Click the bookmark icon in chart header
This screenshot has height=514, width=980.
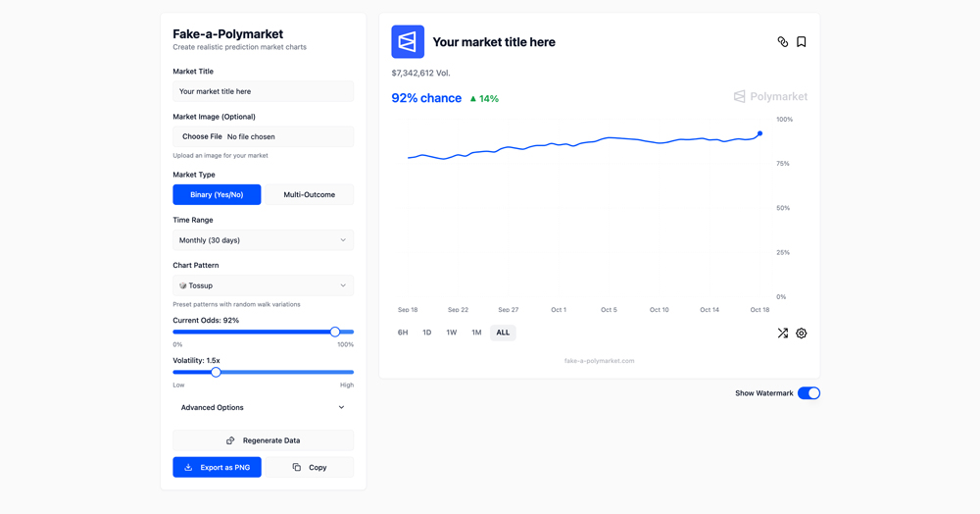click(801, 42)
